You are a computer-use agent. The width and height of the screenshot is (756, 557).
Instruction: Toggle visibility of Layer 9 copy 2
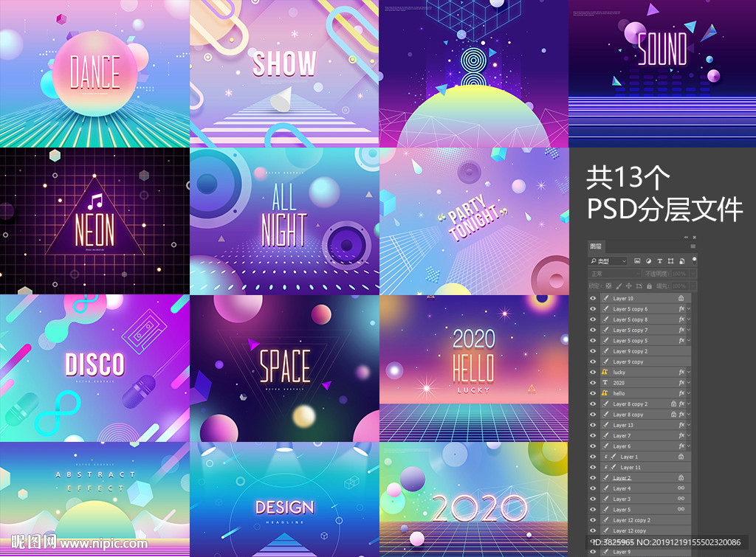593,351
